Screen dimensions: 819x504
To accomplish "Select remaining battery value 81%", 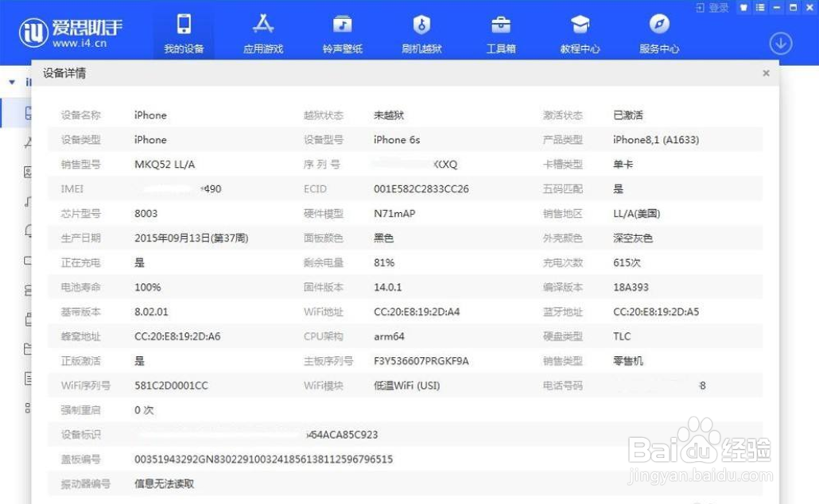I will (x=384, y=262).
